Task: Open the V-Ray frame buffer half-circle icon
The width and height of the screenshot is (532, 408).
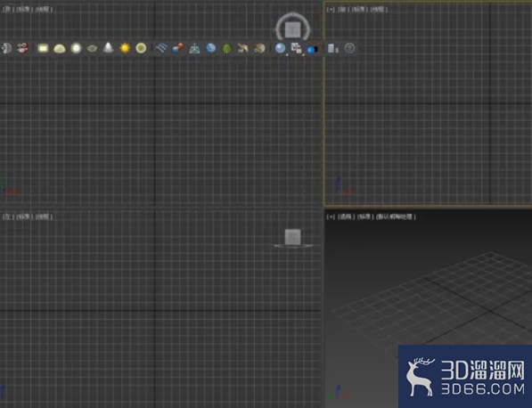Action: coord(6,48)
